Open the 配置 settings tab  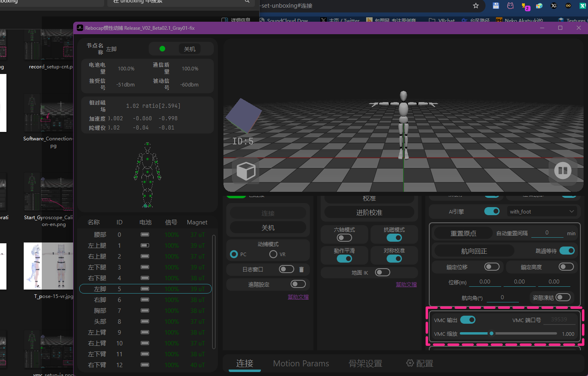point(420,364)
